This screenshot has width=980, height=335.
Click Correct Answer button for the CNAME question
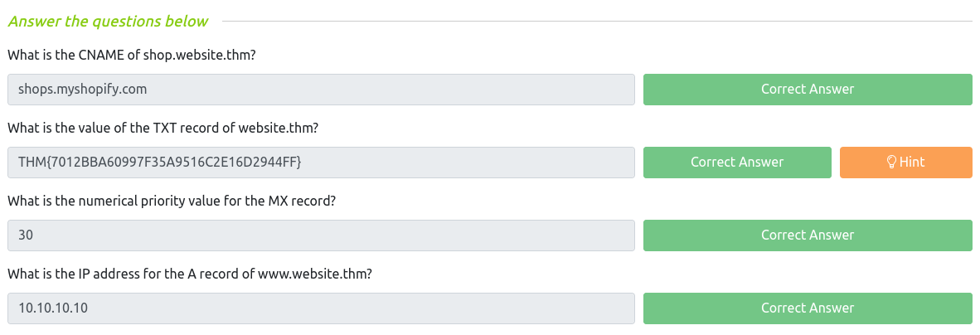click(807, 90)
